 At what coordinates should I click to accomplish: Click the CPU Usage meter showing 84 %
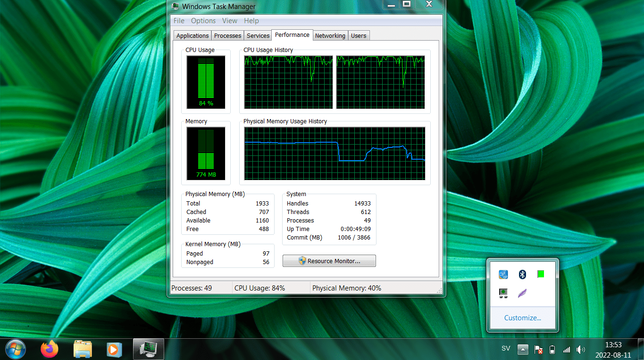(x=206, y=82)
